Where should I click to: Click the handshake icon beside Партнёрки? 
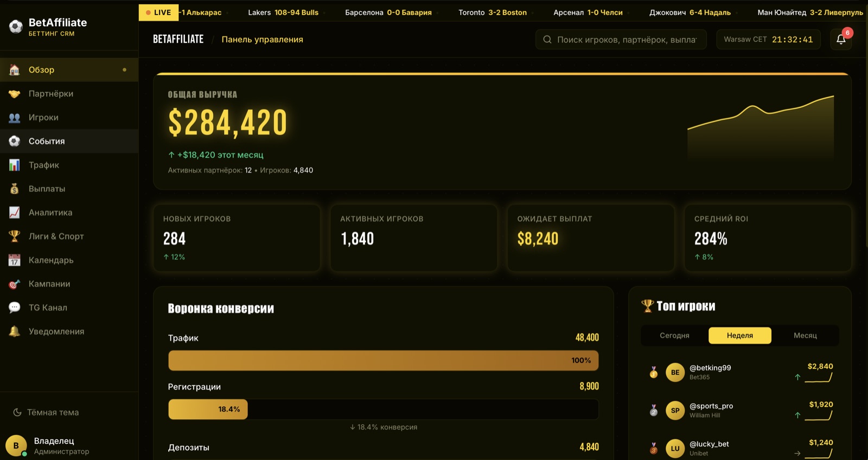(15, 93)
